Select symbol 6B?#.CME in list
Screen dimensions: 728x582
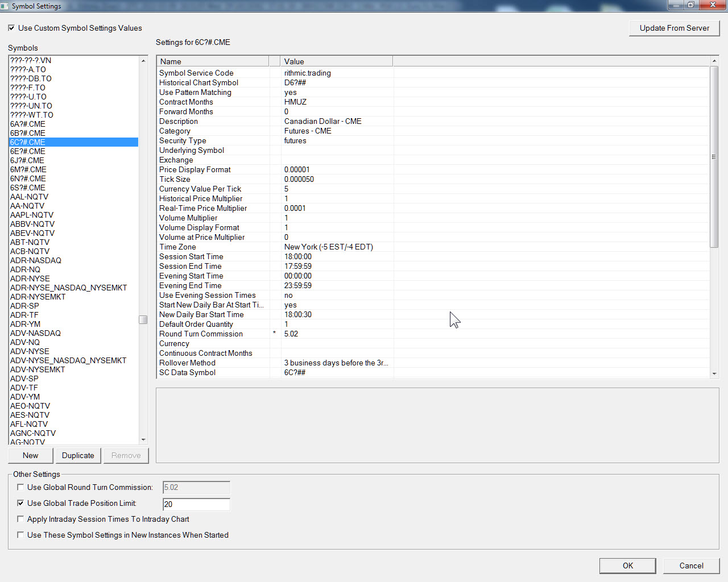(x=73, y=133)
